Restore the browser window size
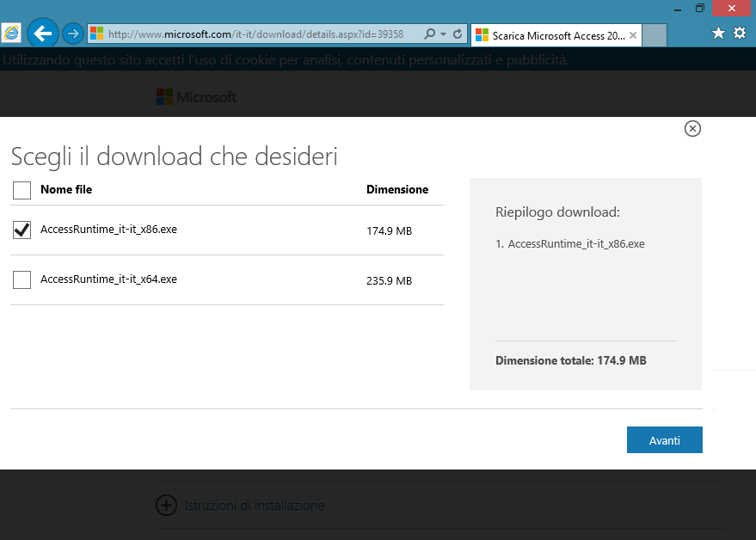 699,8
